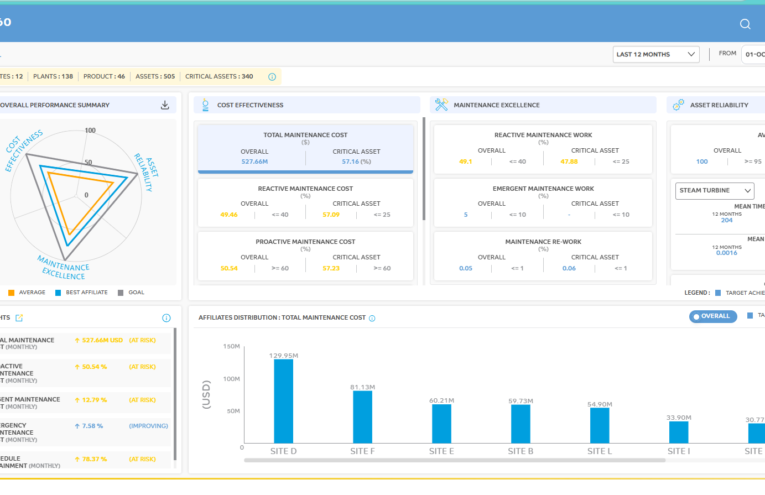Select the Total Maintenance Cost card

click(x=305, y=149)
